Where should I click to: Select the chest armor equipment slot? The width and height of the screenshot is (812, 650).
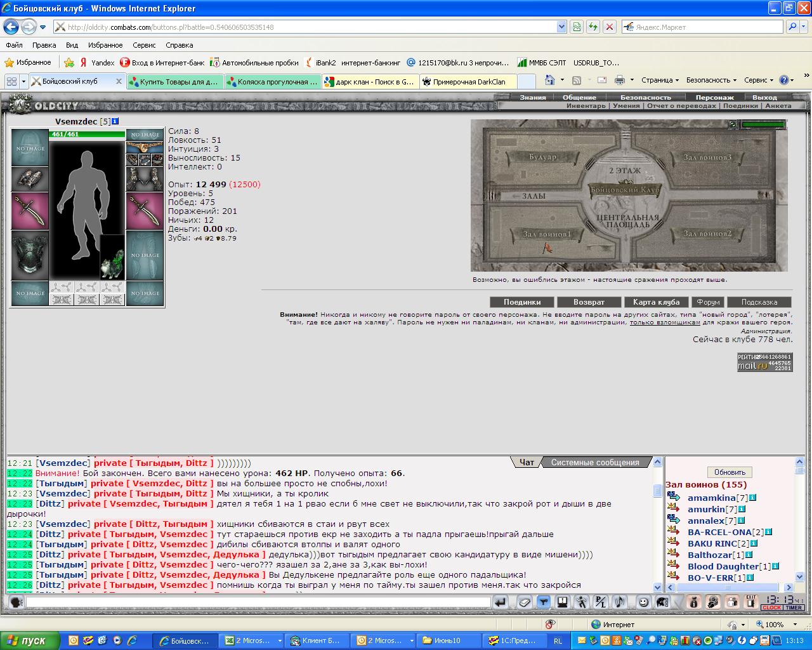pos(30,255)
